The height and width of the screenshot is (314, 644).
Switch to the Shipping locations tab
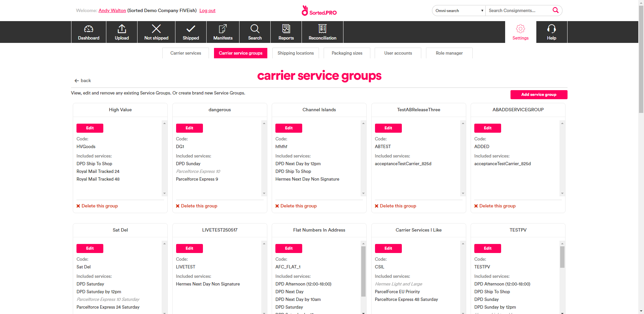pos(295,53)
